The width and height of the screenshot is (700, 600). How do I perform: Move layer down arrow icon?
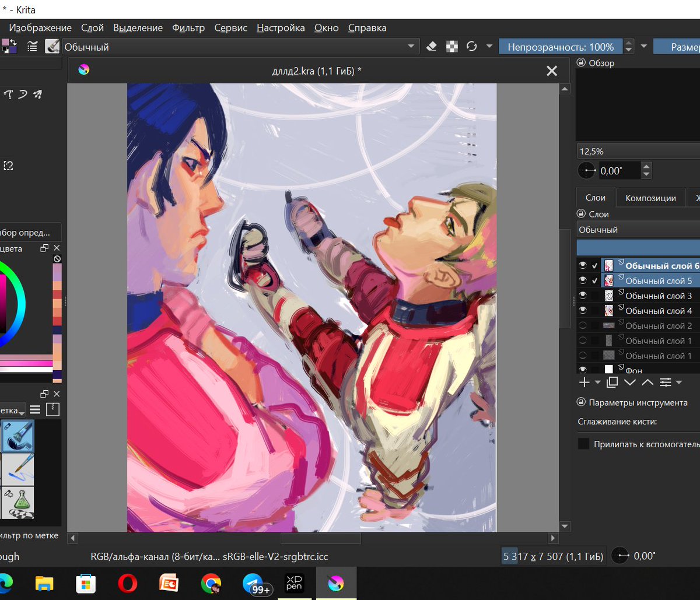click(630, 383)
